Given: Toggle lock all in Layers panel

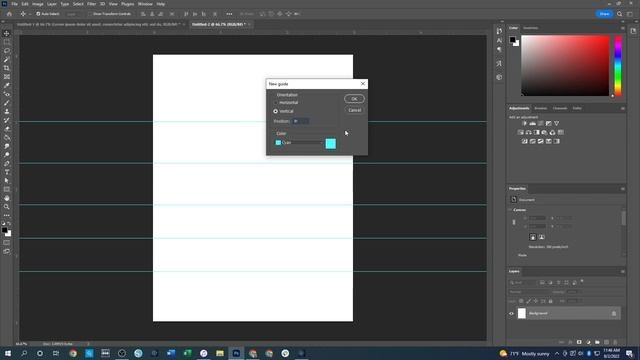Looking at the screenshot, I should 551,301.
